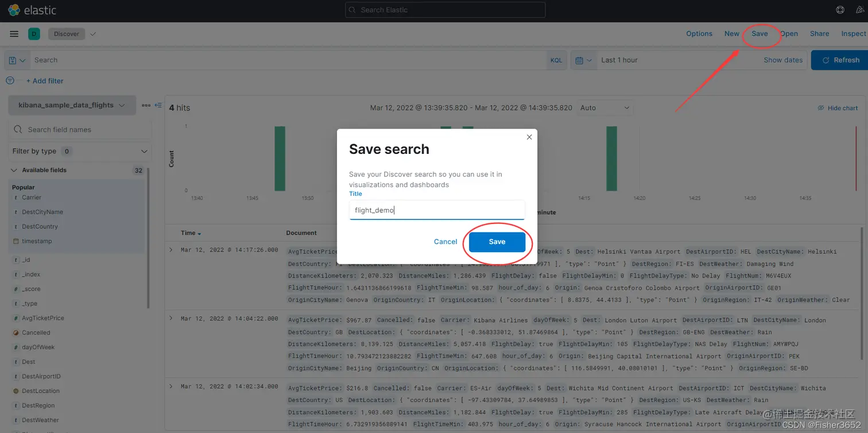Screen dimensions: 868x433
Task: Open the hamburger navigation menu
Action: pos(14,34)
